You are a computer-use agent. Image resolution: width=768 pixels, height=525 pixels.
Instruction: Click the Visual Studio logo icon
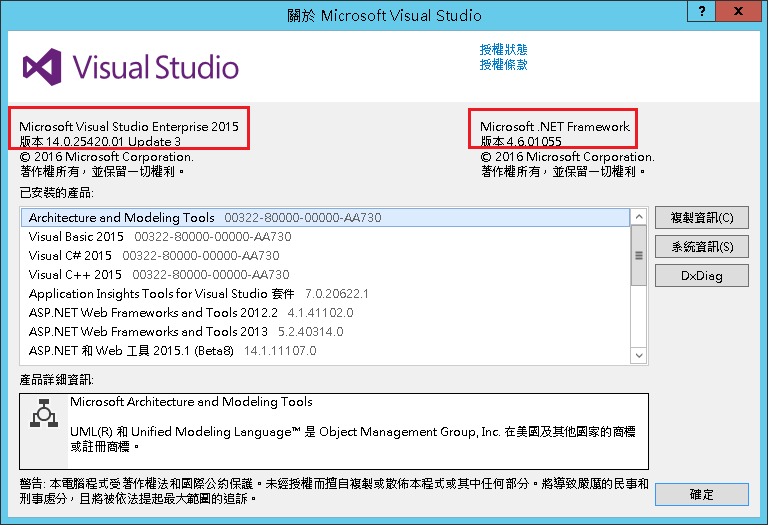pos(42,67)
